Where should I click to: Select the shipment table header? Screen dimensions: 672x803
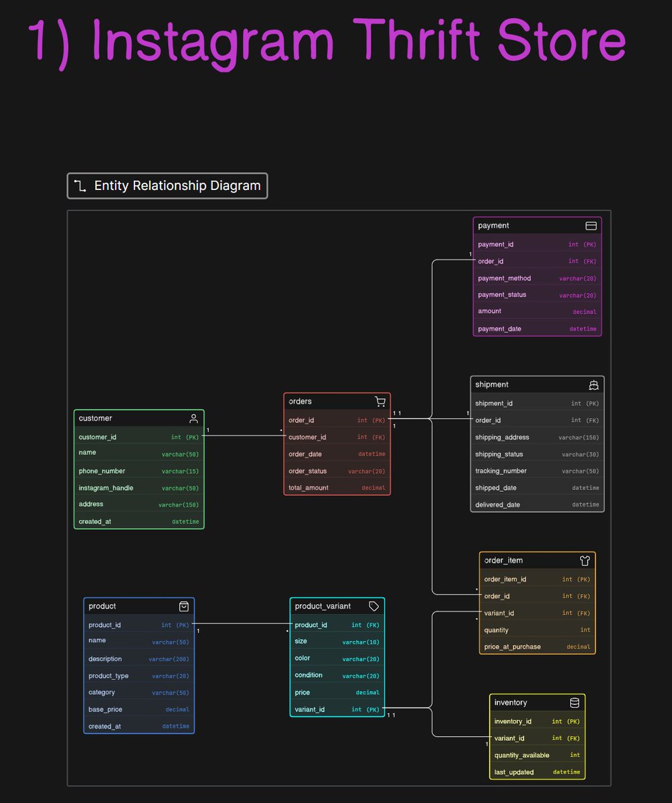pos(537,385)
